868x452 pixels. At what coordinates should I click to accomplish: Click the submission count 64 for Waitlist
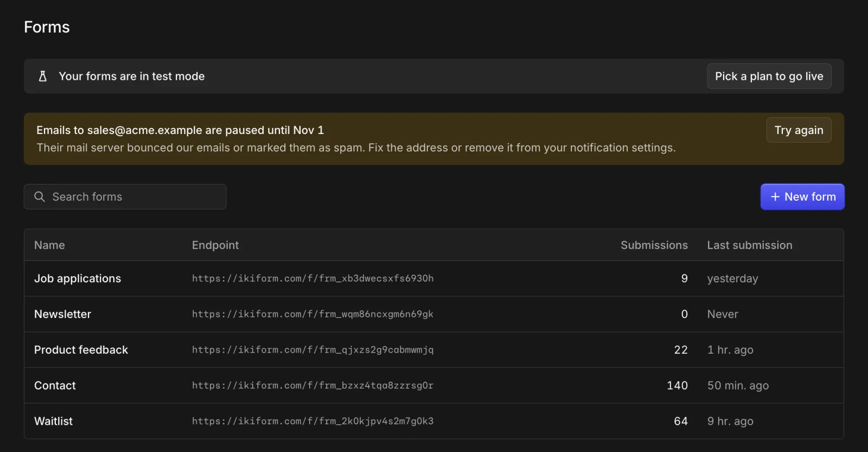(681, 421)
